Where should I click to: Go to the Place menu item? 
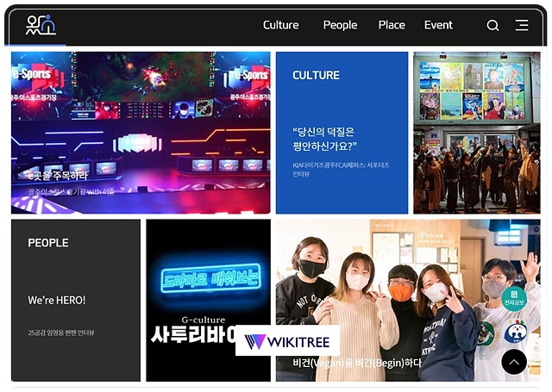click(x=391, y=25)
